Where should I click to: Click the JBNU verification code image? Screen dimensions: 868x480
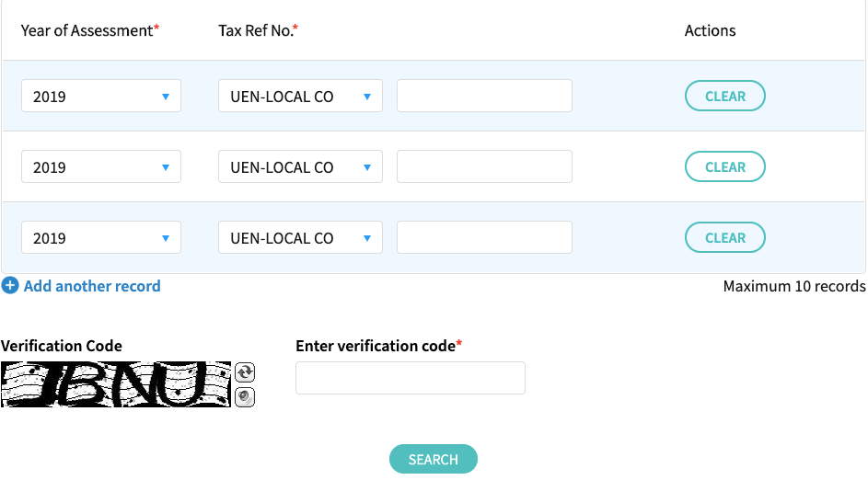coord(116,384)
